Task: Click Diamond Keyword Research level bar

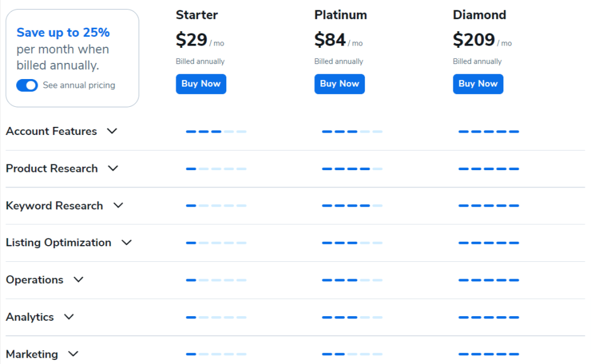Action: 489,206
